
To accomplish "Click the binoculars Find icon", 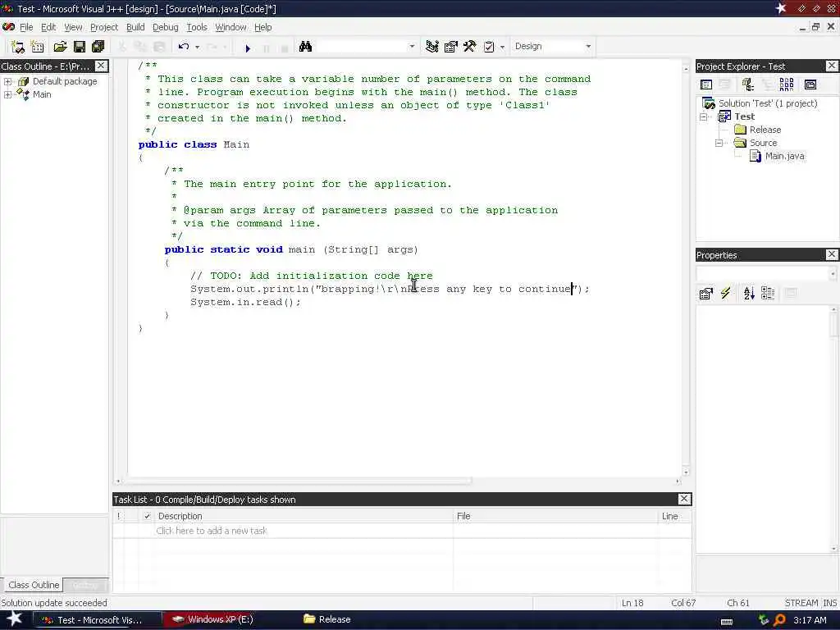I will tap(305, 47).
